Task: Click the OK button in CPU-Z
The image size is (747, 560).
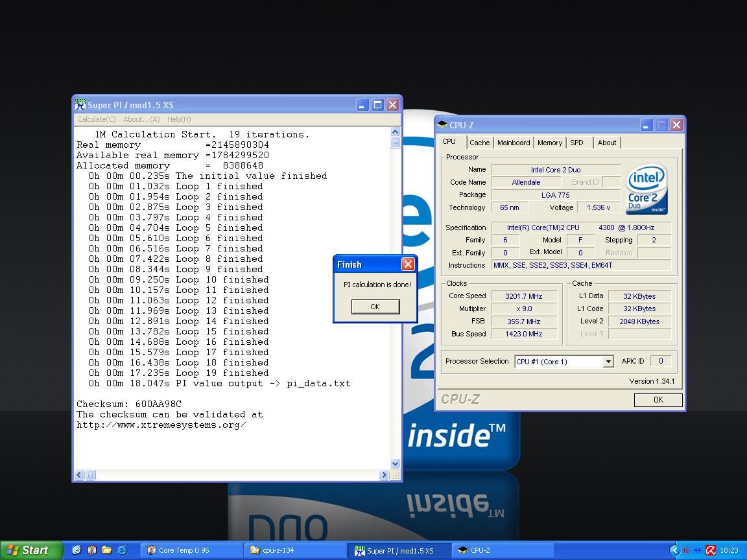Action: [658, 400]
